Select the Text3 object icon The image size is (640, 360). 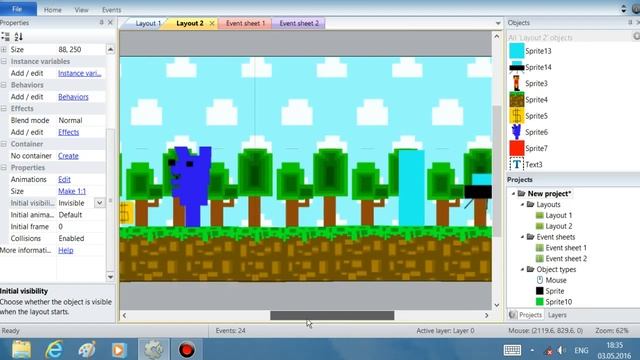(x=517, y=164)
